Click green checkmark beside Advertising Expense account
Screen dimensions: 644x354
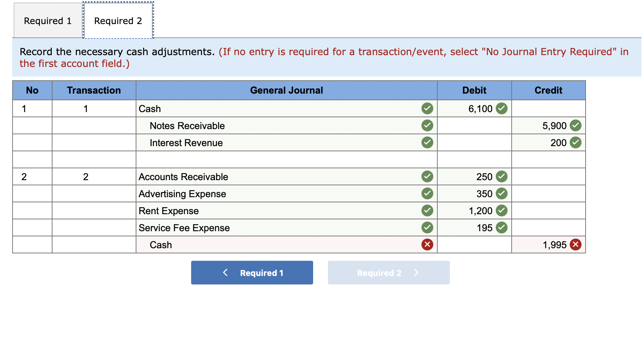[x=427, y=193]
